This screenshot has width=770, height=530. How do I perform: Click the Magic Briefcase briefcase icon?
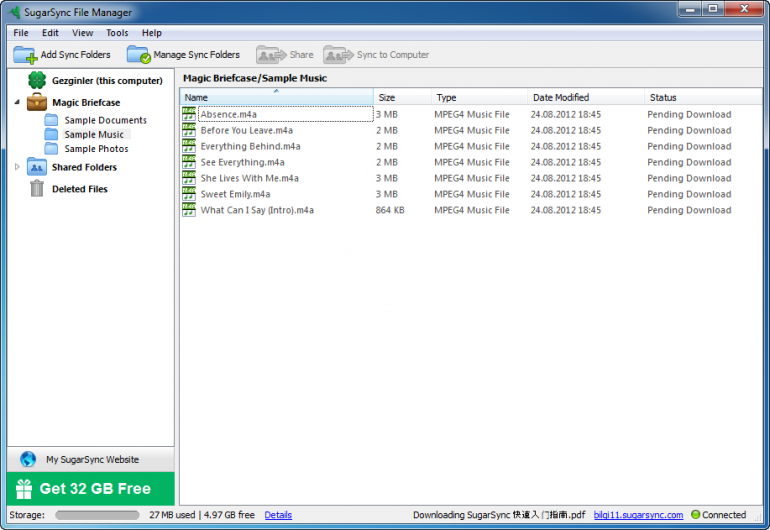[x=37, y=102]
